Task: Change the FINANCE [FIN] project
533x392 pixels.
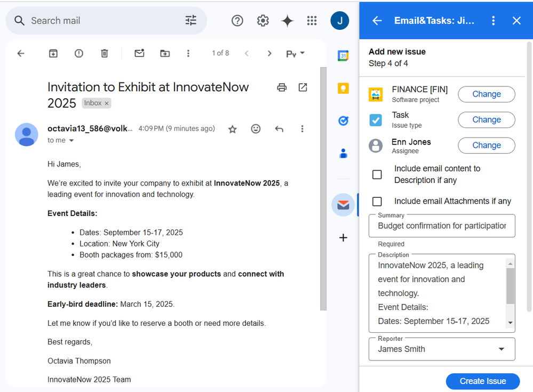Action: [487, 94]
